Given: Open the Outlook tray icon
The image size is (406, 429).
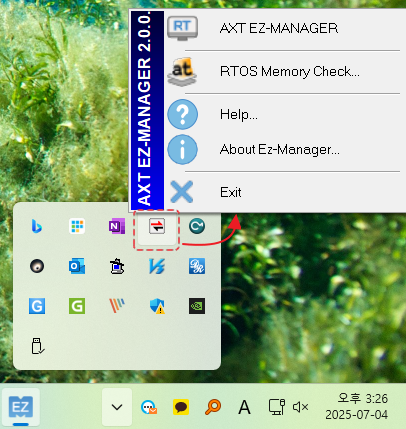Looking at the screenshot, I should 77,266.
